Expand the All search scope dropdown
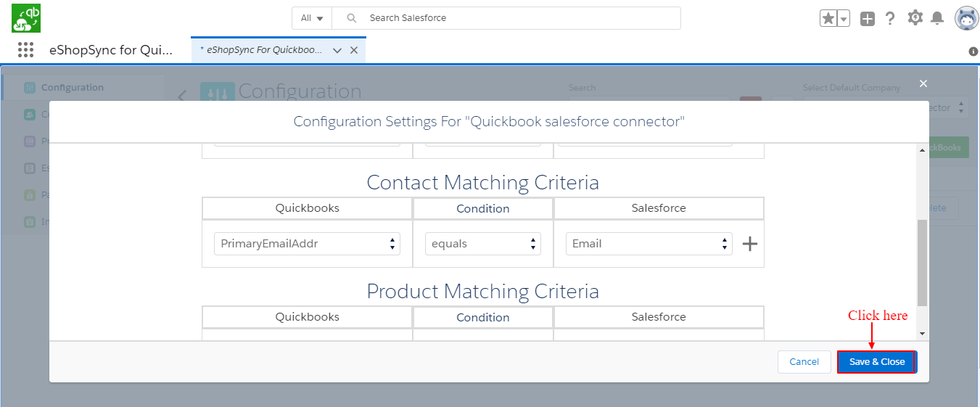Screen dimensions: 980x407 [x=312, y=18]
